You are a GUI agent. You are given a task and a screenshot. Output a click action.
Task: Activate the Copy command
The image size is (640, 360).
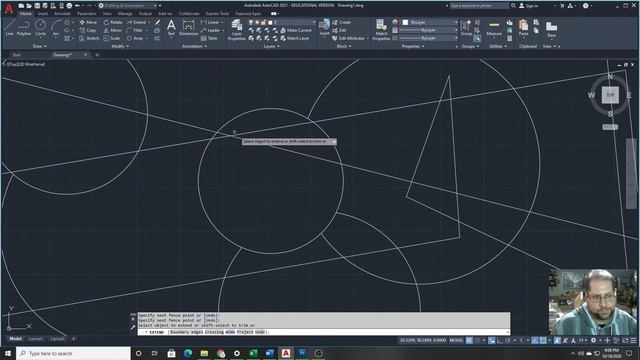click(88, 30)
